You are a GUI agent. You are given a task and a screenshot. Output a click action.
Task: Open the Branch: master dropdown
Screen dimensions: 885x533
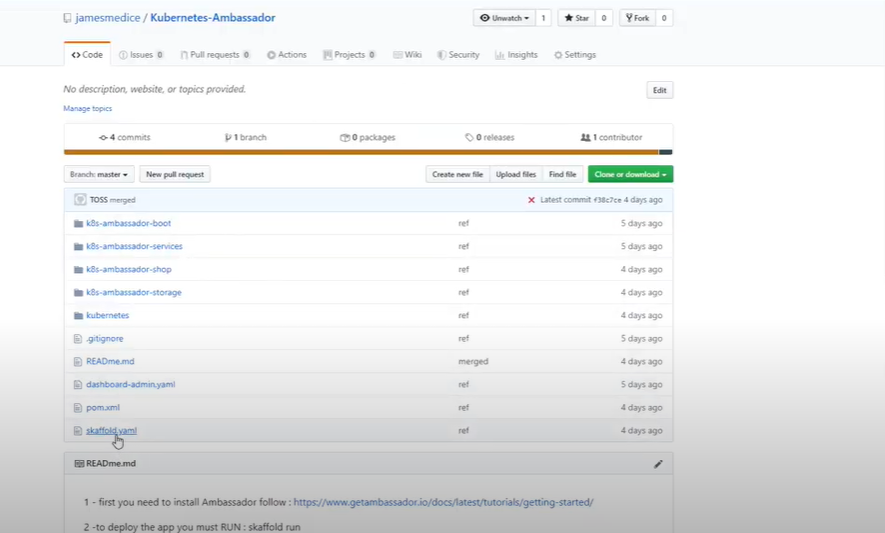coord(99,174)
